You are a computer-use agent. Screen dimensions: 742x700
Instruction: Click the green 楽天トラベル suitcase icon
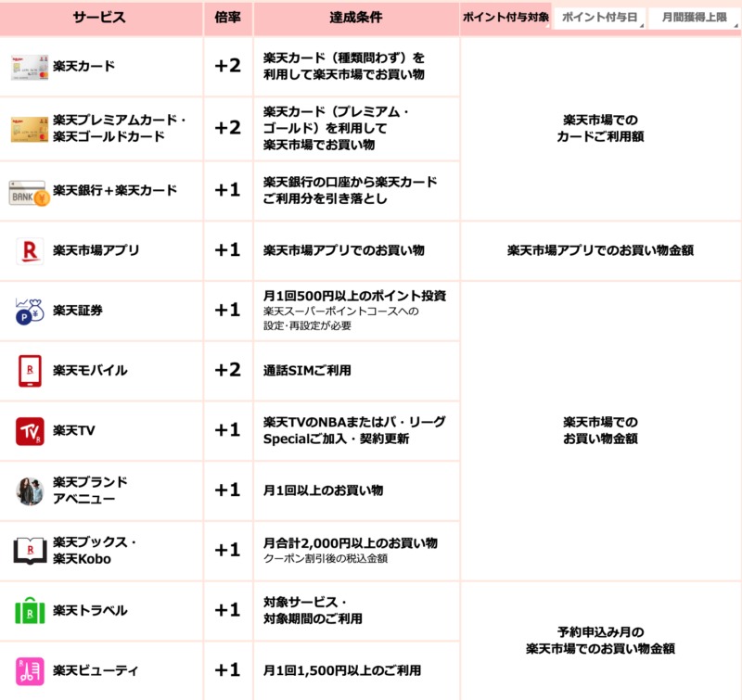click(x=30, y=611)
